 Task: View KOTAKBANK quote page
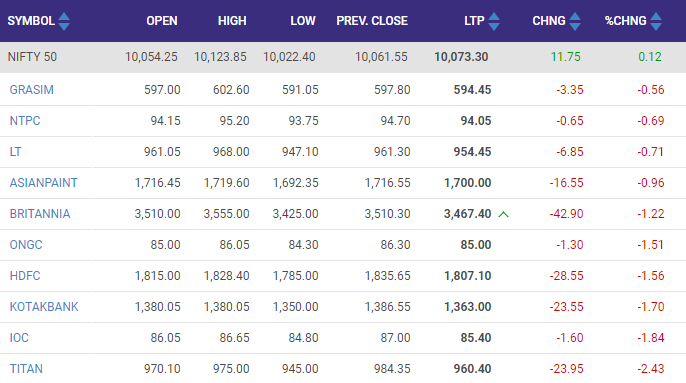[x=44, y=307]
